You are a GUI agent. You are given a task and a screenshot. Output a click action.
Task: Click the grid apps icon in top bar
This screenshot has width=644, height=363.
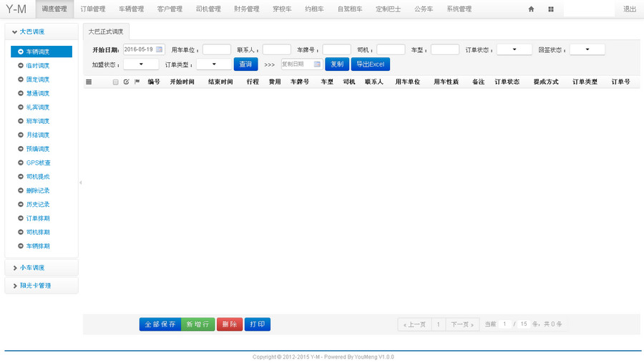click(551, 9)
